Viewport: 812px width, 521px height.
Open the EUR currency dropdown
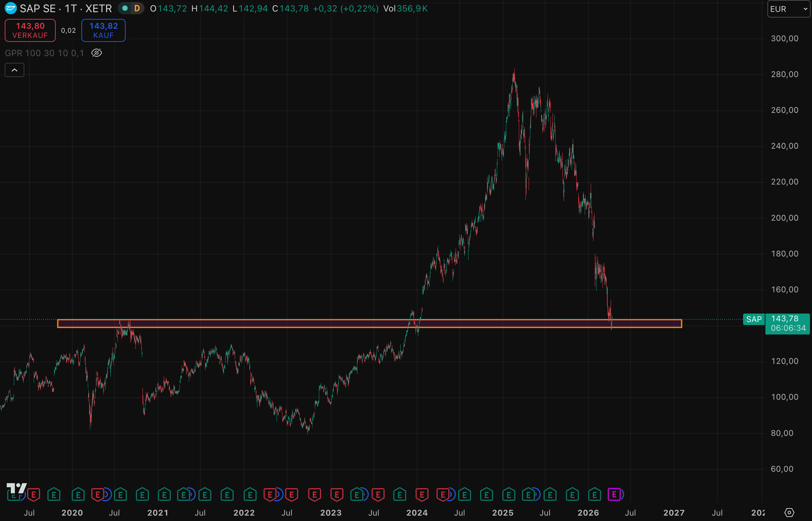pyautogui.click(x=788, y=9)
